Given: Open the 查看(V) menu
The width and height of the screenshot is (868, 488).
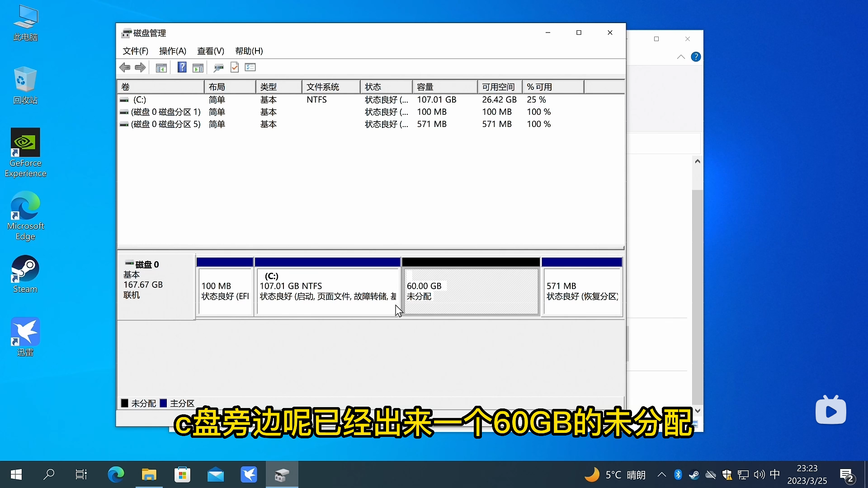Looking at the screenshot, I should pos(210,51).
